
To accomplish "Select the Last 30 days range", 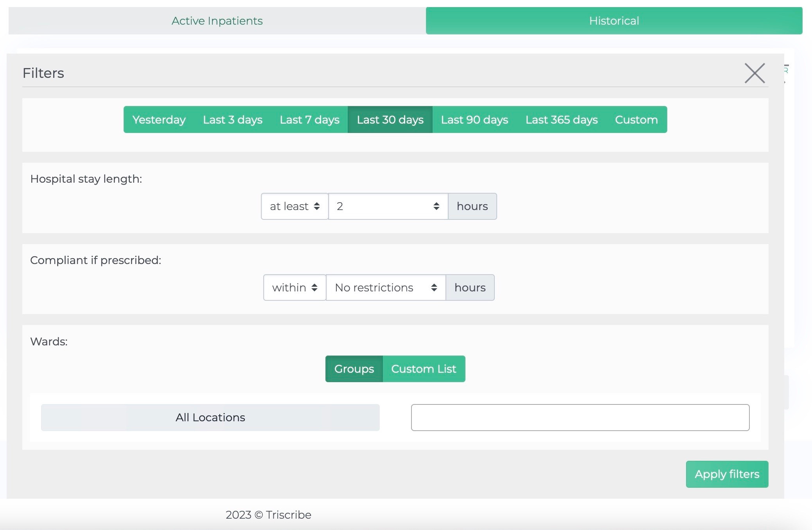I will (x=390, y=120).
